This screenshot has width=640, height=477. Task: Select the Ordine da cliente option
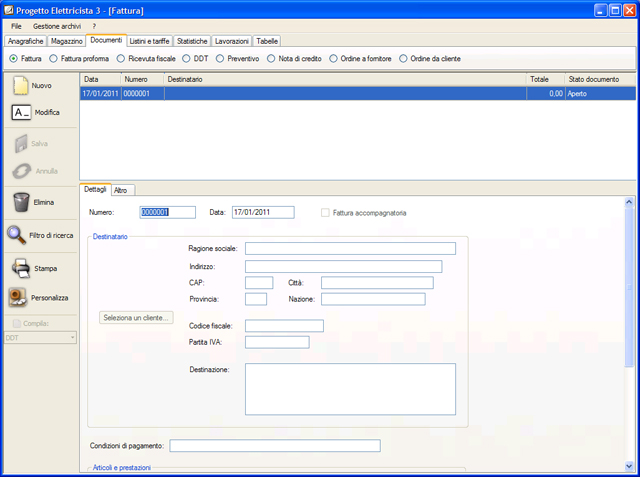tap(403, 59)
